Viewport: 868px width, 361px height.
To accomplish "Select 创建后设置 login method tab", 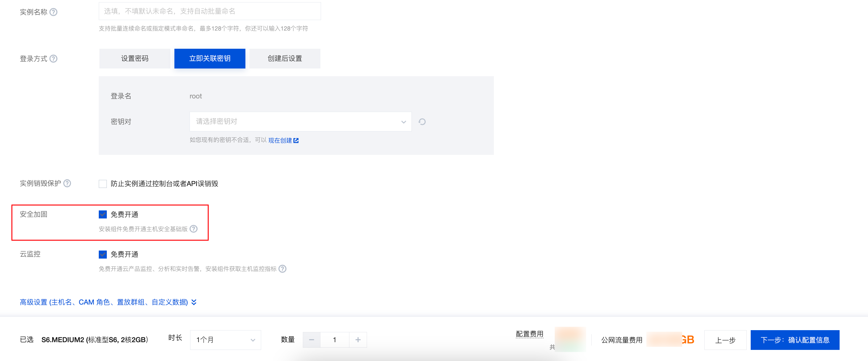I will pyautogui.click(x=285, y=59).
